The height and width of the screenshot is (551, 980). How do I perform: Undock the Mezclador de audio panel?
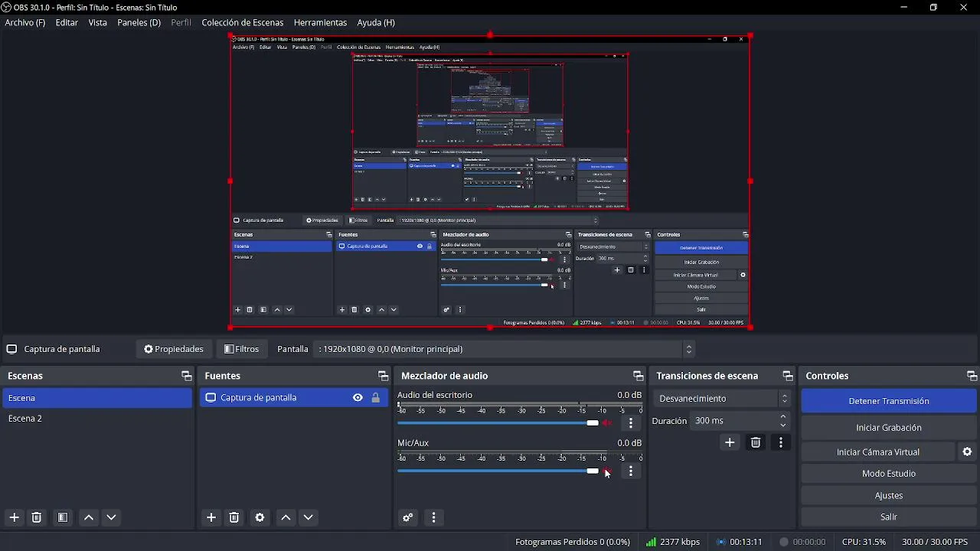point(638,376)
